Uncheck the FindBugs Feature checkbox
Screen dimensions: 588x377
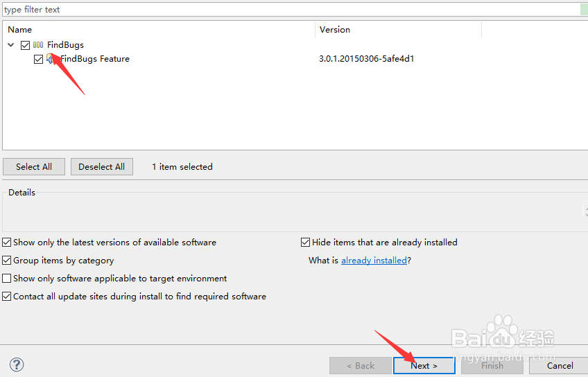coord(38,59)
